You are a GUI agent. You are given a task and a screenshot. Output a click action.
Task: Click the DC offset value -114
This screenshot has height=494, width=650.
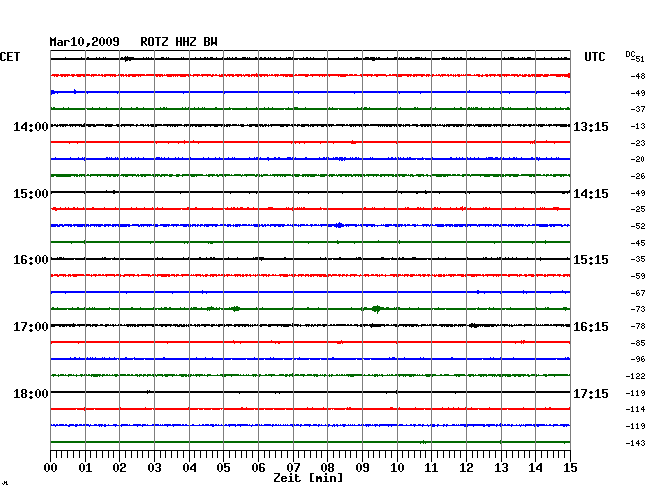pyautogui.click(x=636, y=410)
